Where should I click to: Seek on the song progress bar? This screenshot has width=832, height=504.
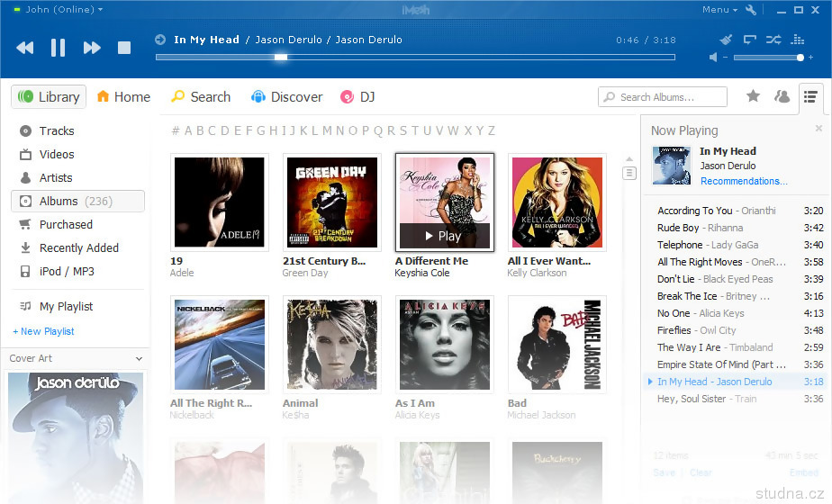[x=415, y=57]
